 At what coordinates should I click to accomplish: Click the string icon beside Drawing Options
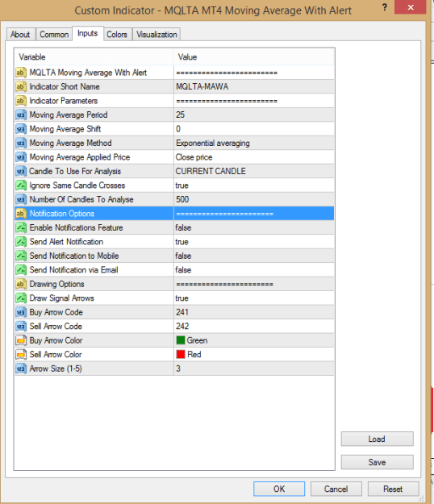pyautogui.click(x=21, y=284)
